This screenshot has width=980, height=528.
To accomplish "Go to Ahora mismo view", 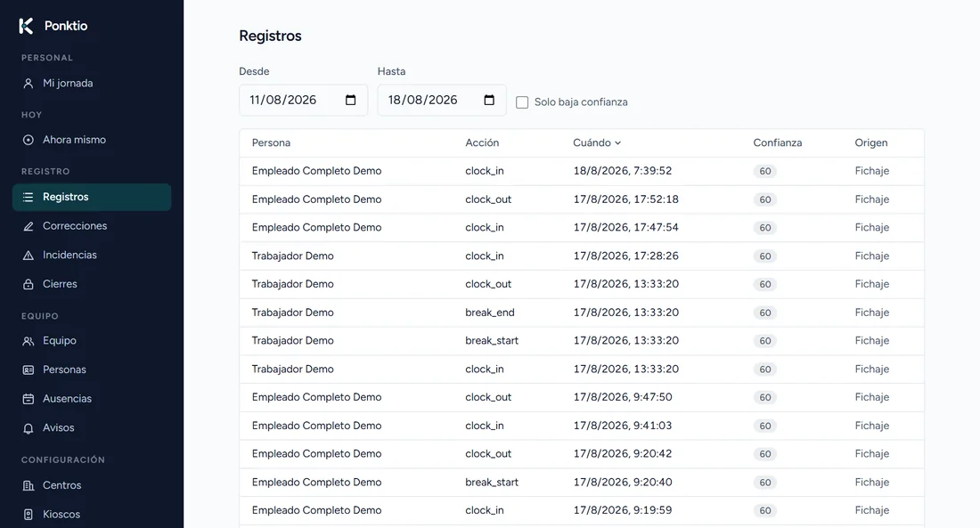I will (92, 140).
